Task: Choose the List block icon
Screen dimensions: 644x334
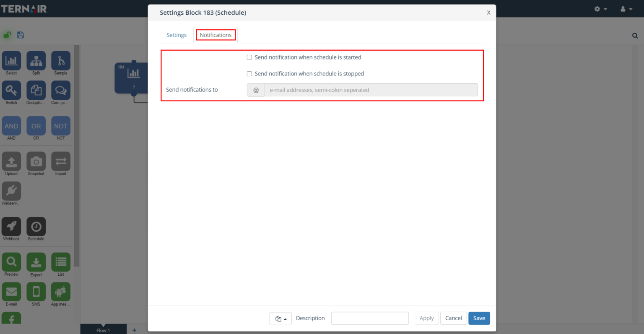Action: point(61,262)
